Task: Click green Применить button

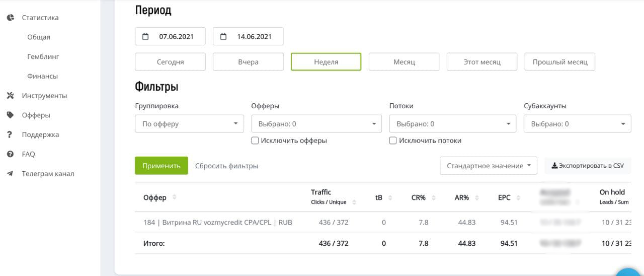Action: tap(162, 166)
